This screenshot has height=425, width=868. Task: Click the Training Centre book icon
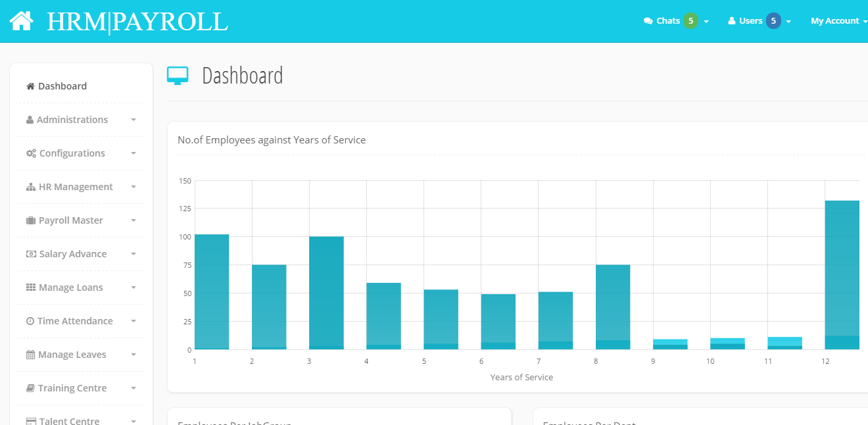pos(30,388)
